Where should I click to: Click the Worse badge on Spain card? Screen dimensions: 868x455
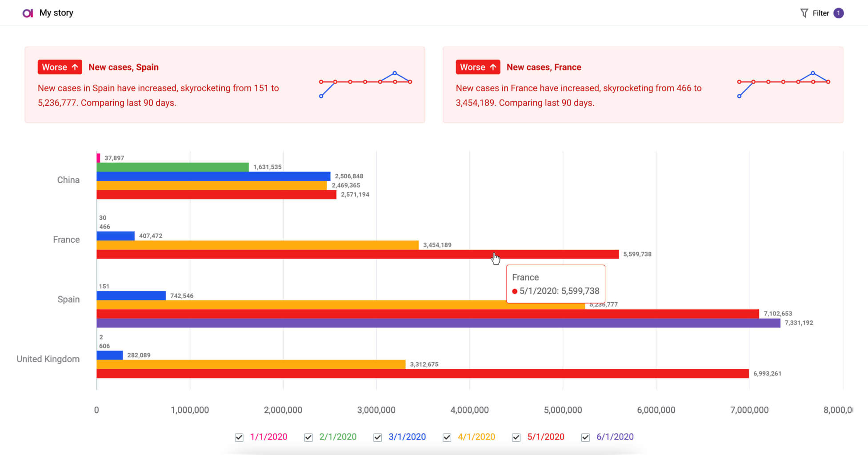coord(60,67)
